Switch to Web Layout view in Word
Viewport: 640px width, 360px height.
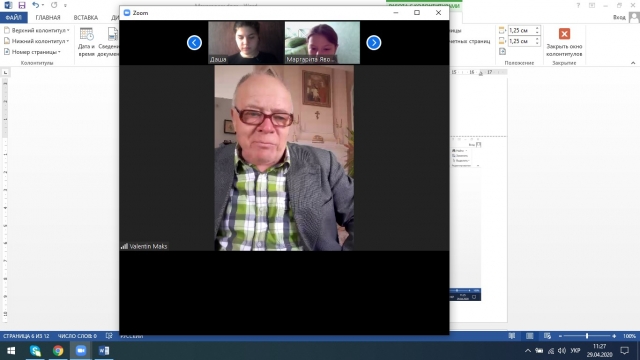pos(547,336)
